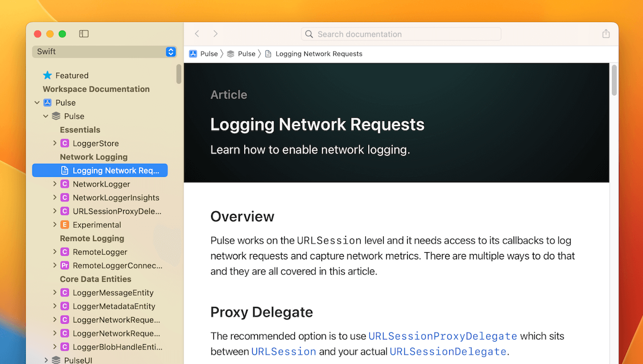Click the Featured star icon
643x364 pixels.
[x=48, y=76]
